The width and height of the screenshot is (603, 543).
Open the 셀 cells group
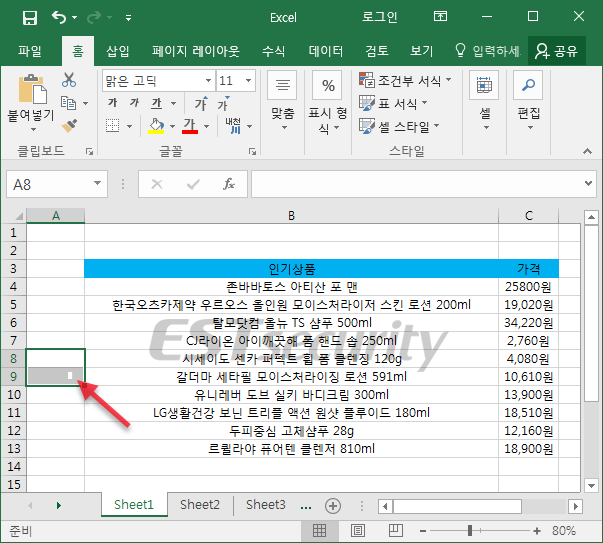tap(485, 102)
